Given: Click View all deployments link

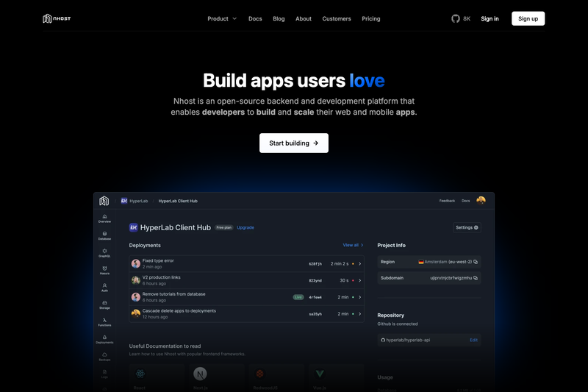Looking at the screenshot, I should [x=353, y=245].
